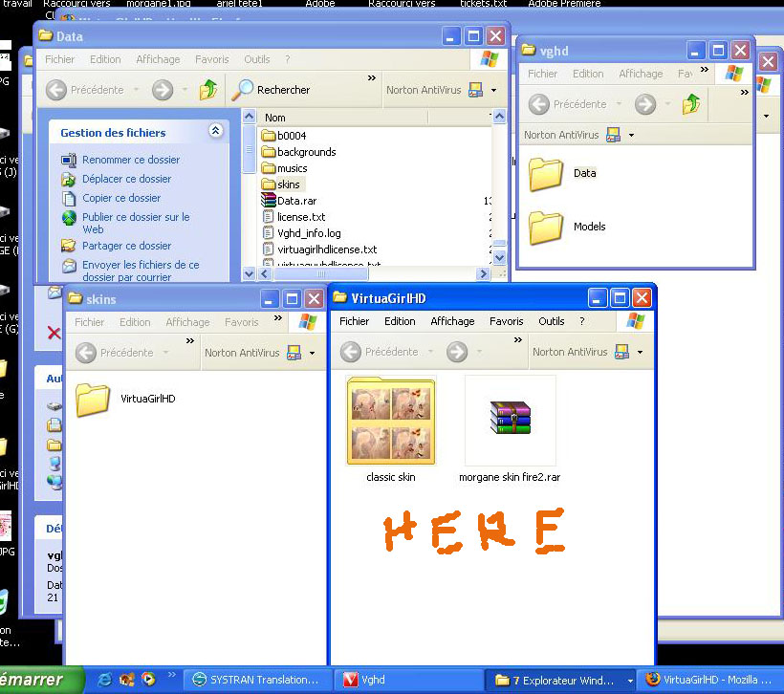The width and height of the screenshot is (784, 694).
Task: Open the Models folder in vghd window
Action: point(547,228)
